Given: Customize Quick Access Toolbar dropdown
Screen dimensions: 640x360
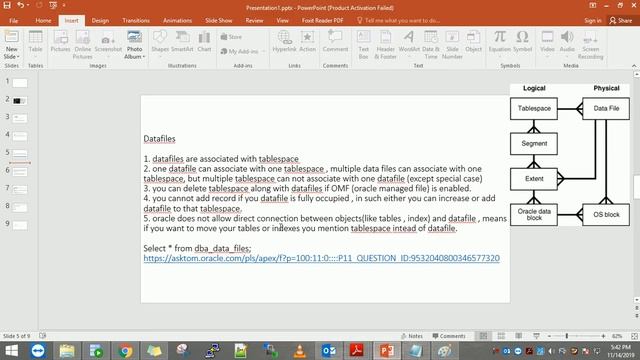Looking at the screenshot, I should click(x=64, y=5).
